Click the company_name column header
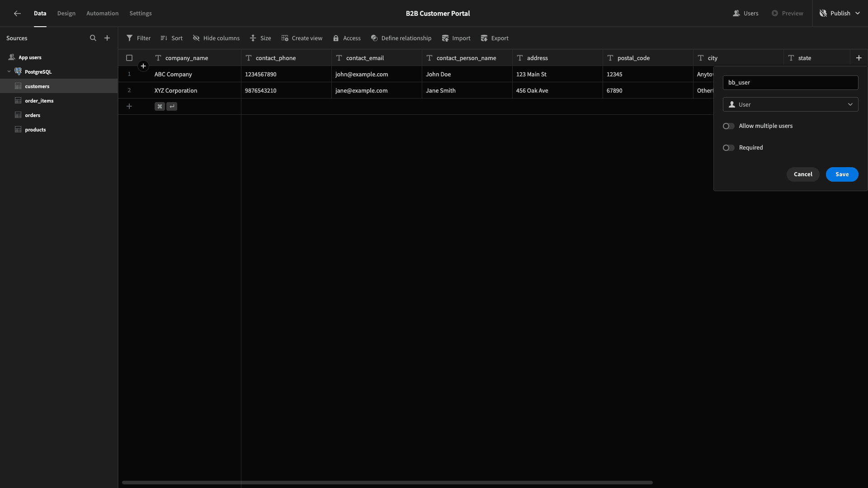Image resolution: width=868 pixels, height=488 pixels. tap(195, 58)
